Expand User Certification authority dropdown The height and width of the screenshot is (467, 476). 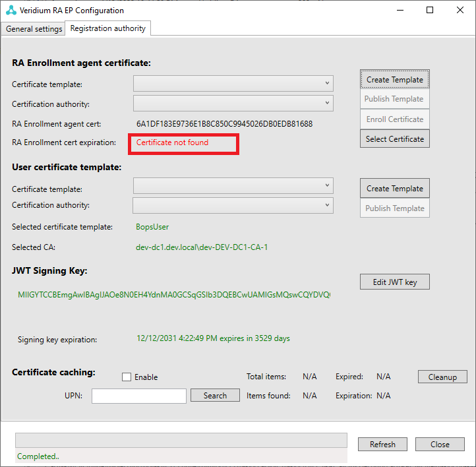(233, 206)
